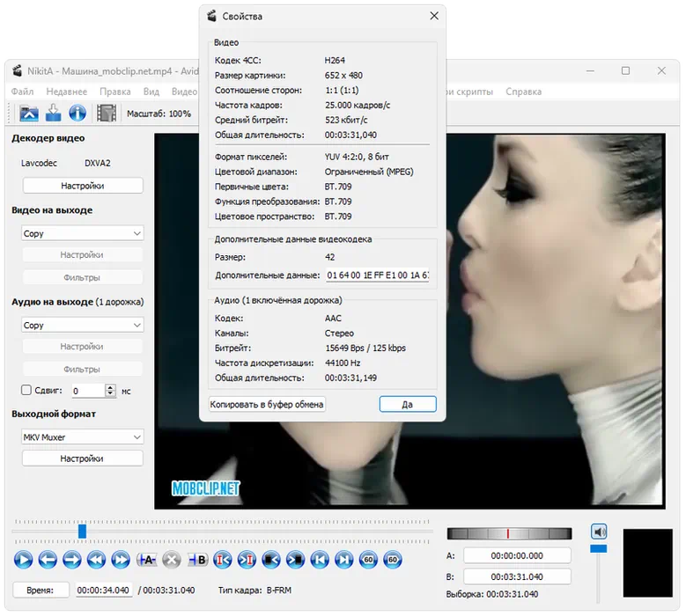
Task: Click Настройки under Выходной формат
Action: pos(82,458)
